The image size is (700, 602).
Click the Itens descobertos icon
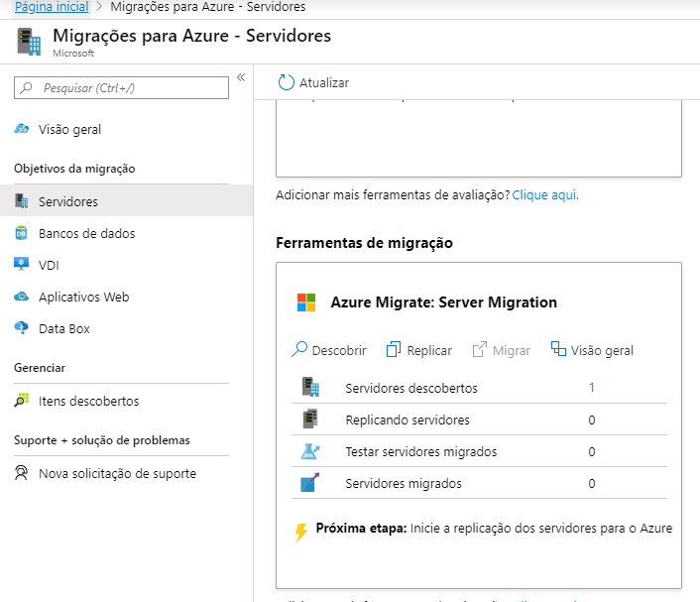point(22,402)
